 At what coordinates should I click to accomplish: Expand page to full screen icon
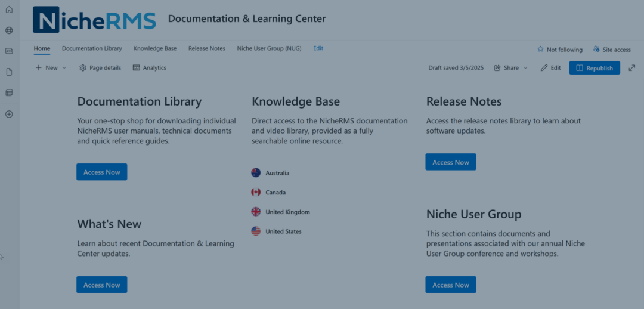point(632,68)
